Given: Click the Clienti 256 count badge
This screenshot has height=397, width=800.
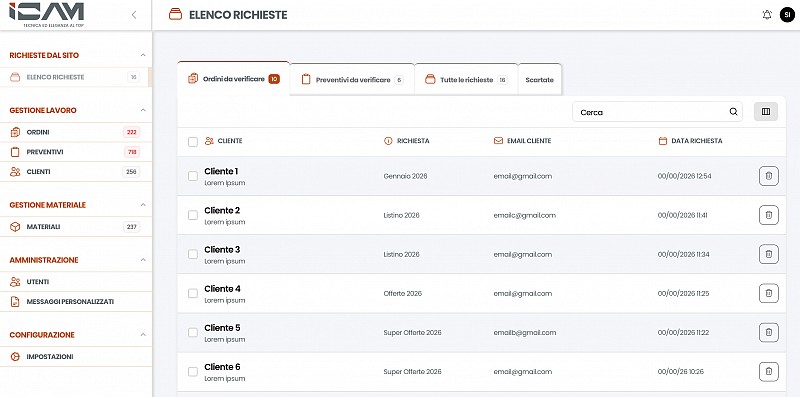Looking at the screenshot, I should 131,172.
